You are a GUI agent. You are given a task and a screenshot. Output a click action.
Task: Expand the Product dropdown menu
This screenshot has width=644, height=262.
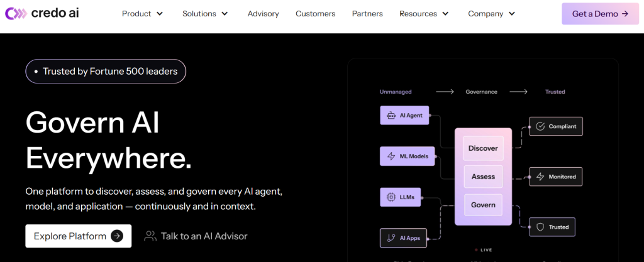click(x=142, y=13)
